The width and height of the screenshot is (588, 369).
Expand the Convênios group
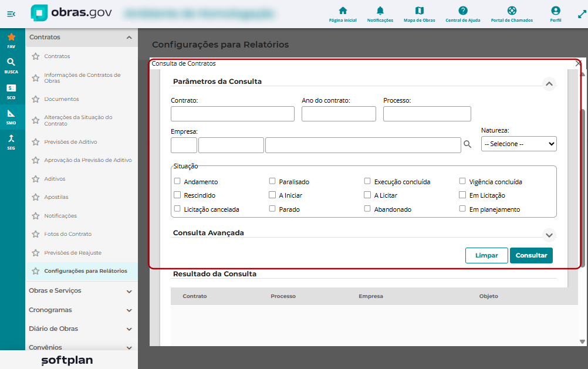129,348
